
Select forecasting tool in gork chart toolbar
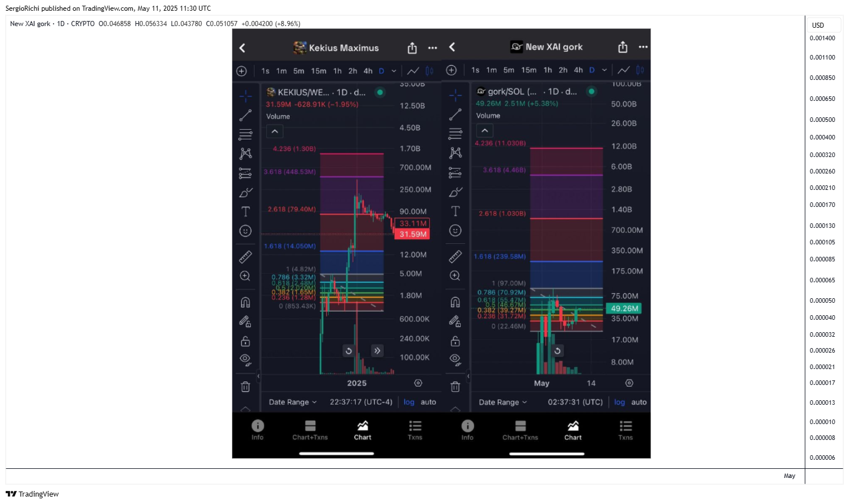[455, 172]
